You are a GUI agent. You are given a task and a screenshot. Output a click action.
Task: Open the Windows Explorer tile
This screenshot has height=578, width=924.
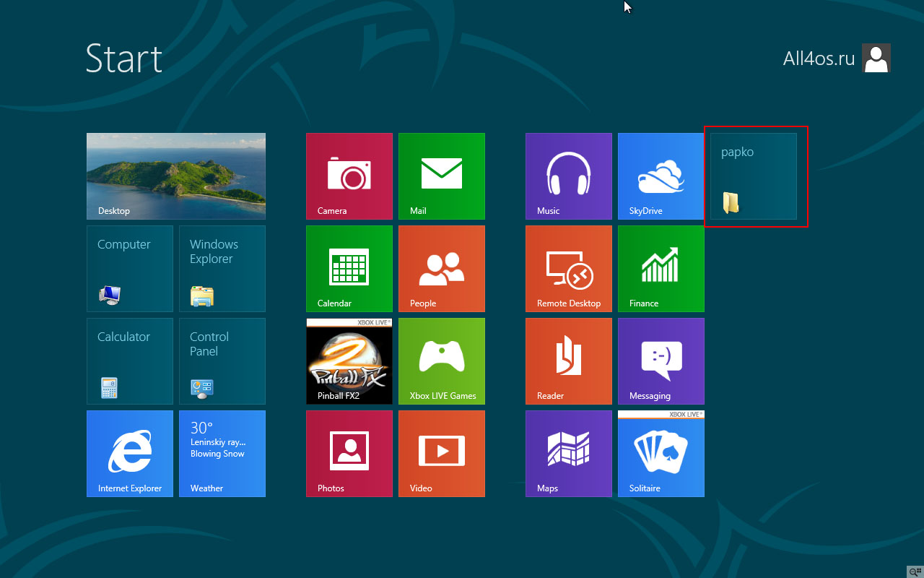(222, 269)
